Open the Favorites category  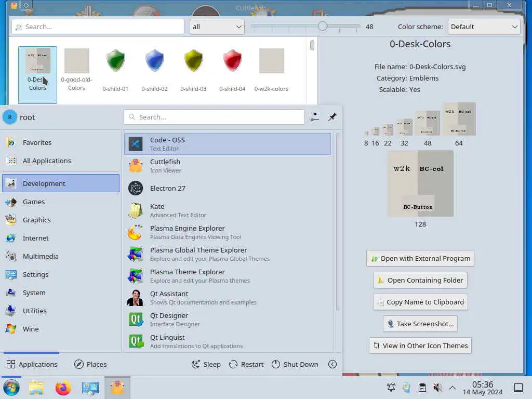point(61,142)
